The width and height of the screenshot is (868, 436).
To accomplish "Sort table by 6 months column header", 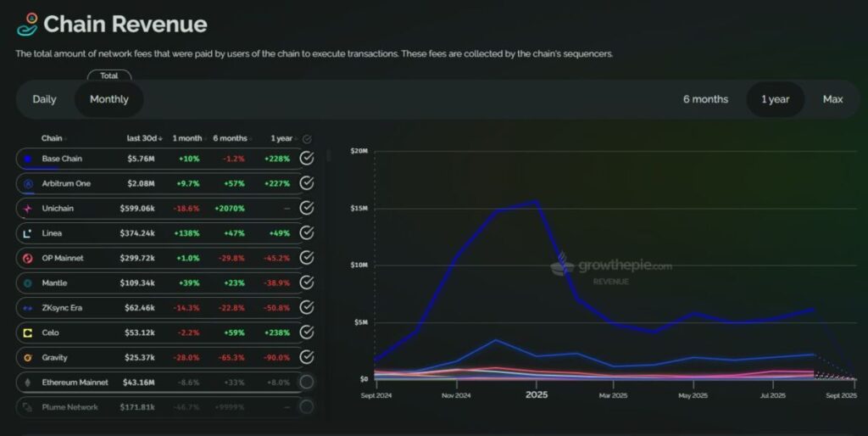I will [x=231, y=138].
